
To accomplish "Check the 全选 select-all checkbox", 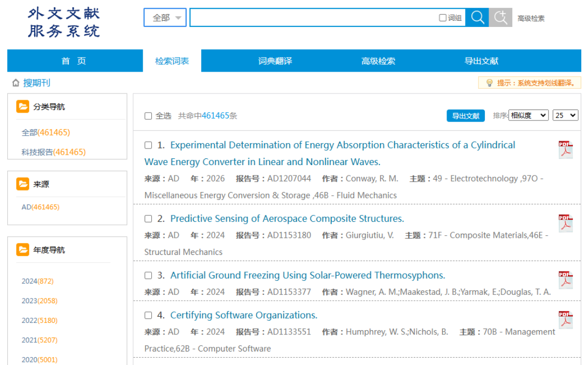I will coord(148,116).
